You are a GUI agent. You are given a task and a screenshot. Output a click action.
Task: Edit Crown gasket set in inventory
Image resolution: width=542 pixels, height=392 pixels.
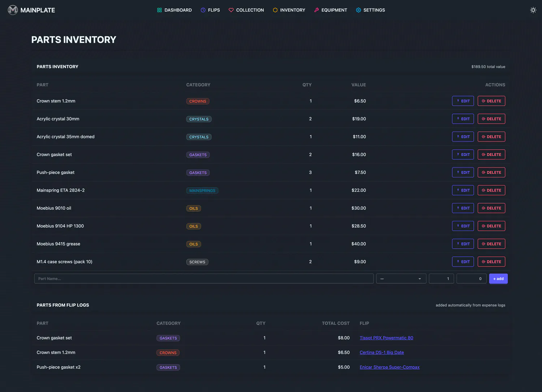tap(463, 154)
